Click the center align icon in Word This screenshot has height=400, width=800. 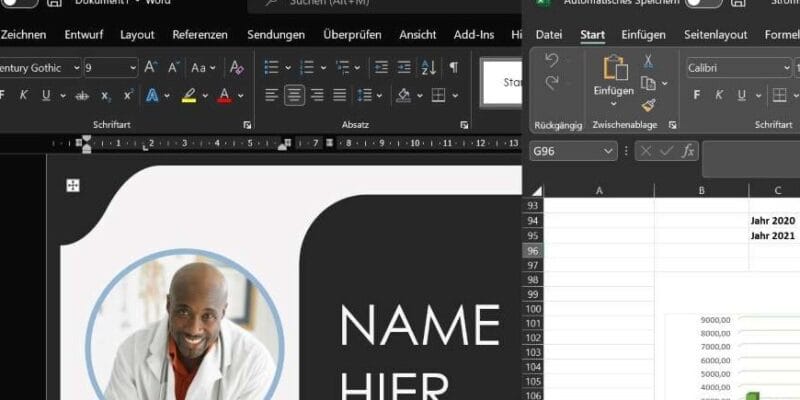click(294, 95)
